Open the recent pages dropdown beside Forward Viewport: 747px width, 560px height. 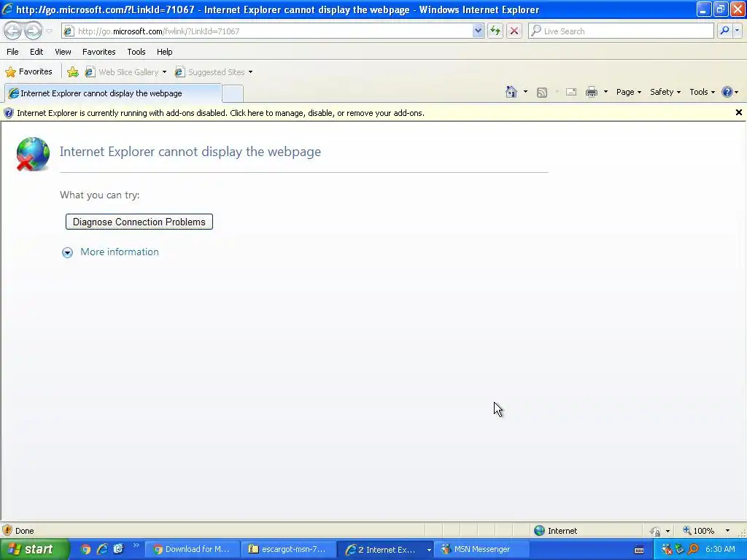click(50, 31)
